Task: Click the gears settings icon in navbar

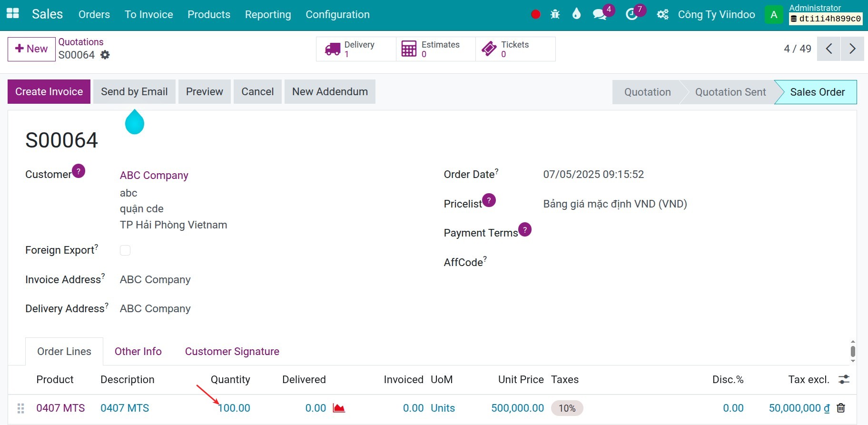Action: 662,14
